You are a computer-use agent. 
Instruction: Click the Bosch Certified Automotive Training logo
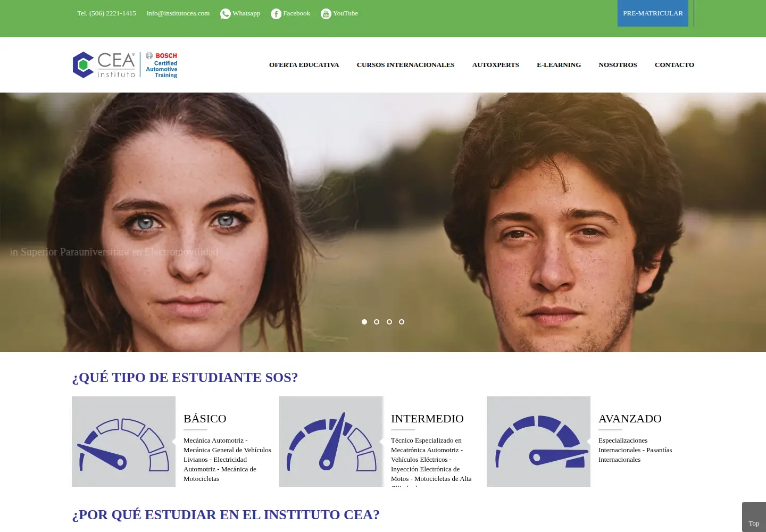pos(161,65)
